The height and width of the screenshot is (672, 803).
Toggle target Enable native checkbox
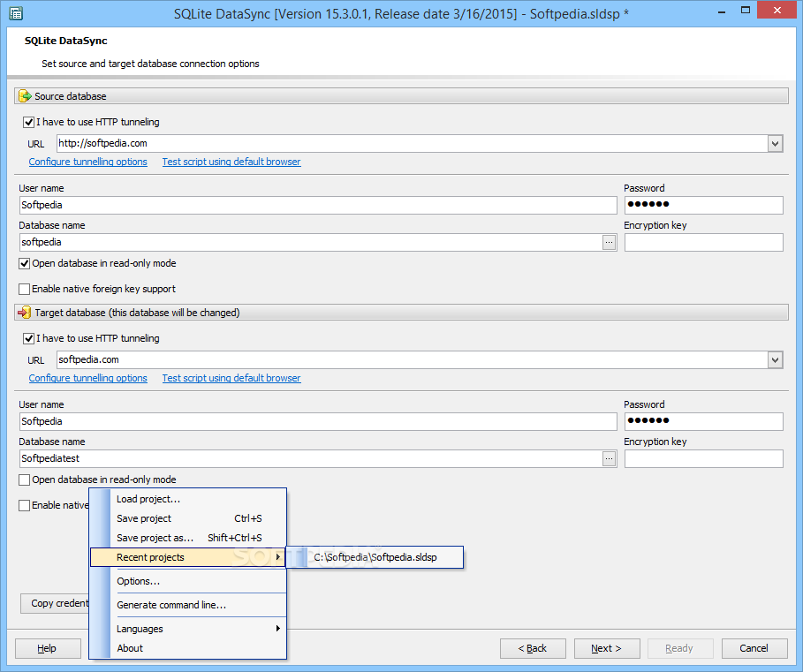click(24, 506)
